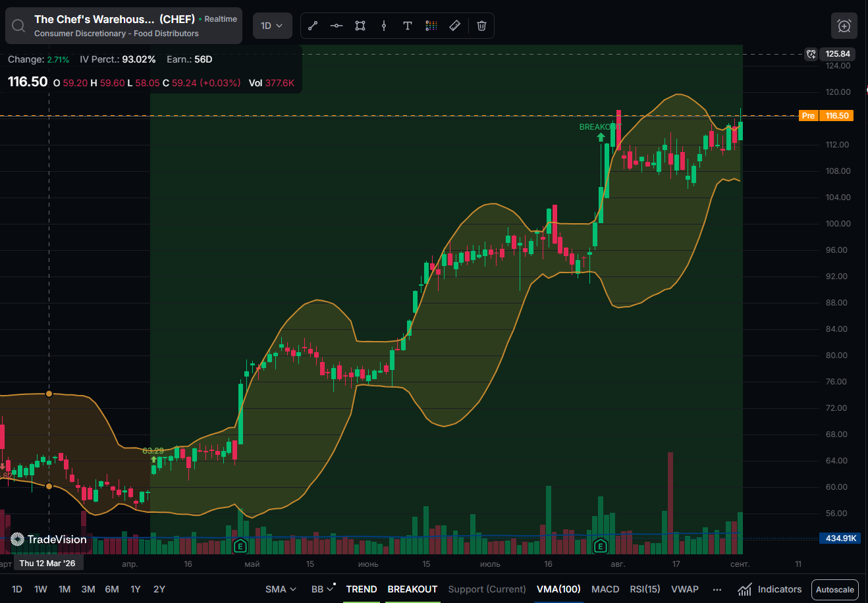Click the TradeVision logo

tap(49, 540)
